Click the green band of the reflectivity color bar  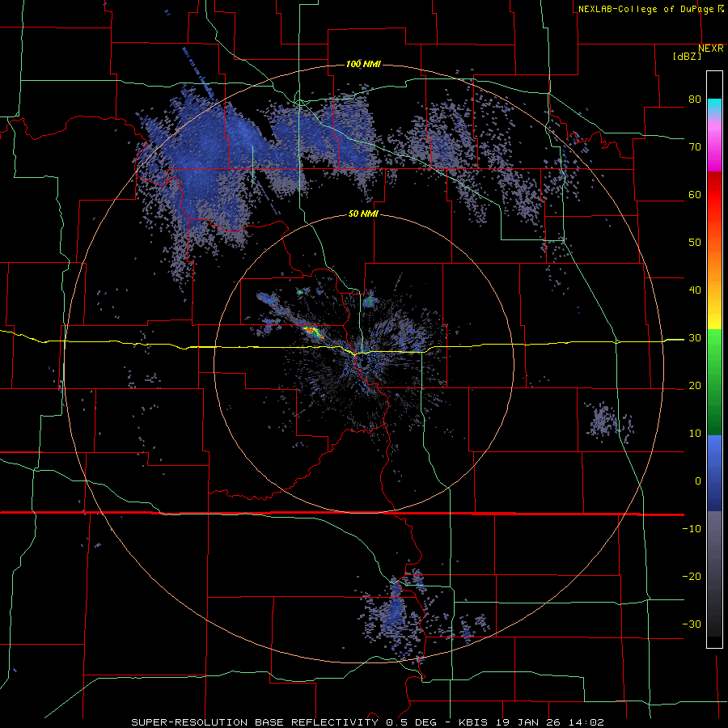coord(714,382)
